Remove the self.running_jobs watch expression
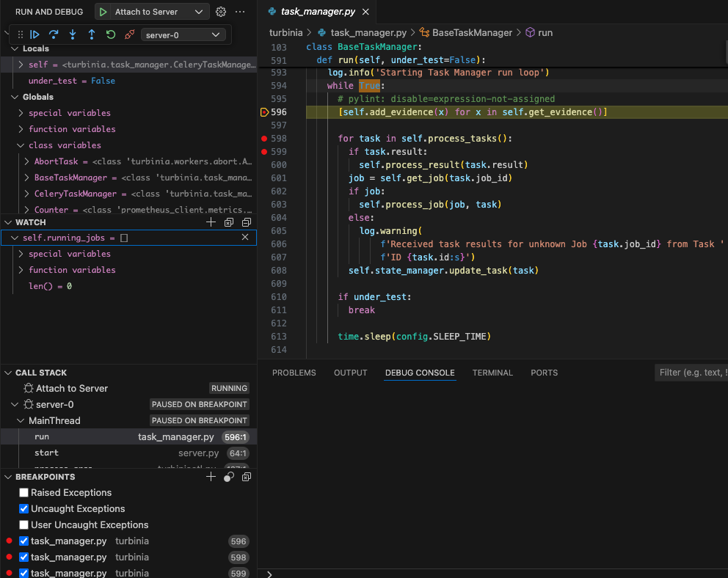This screenshot has height=578, width=728. point(245,238)
